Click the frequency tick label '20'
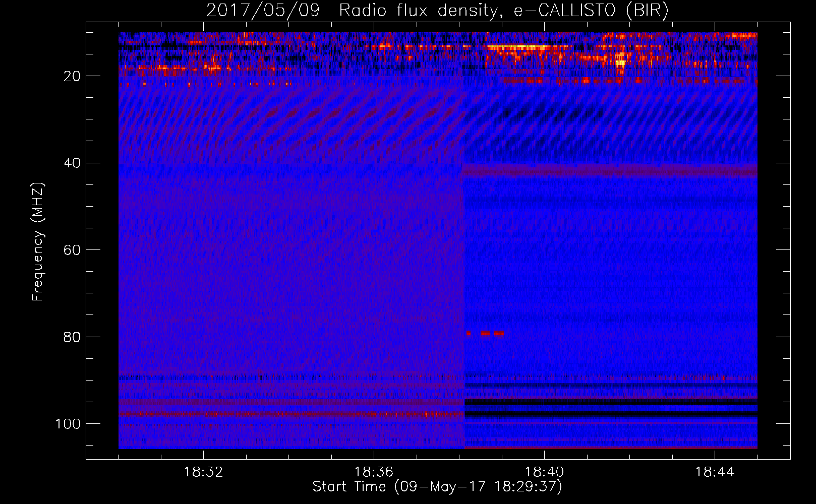816x504 pixels. click(73, 77)
